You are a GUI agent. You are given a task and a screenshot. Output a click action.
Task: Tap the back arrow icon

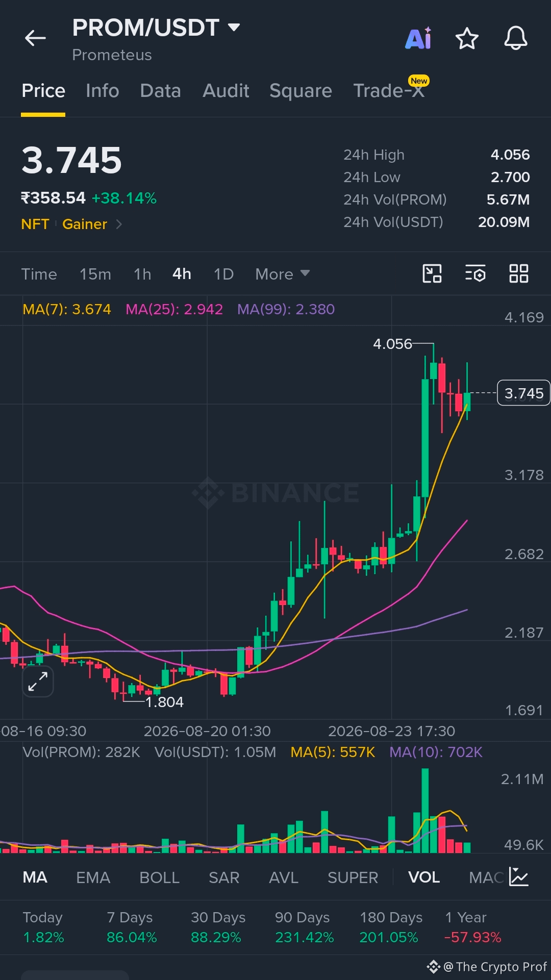[35, 38]
